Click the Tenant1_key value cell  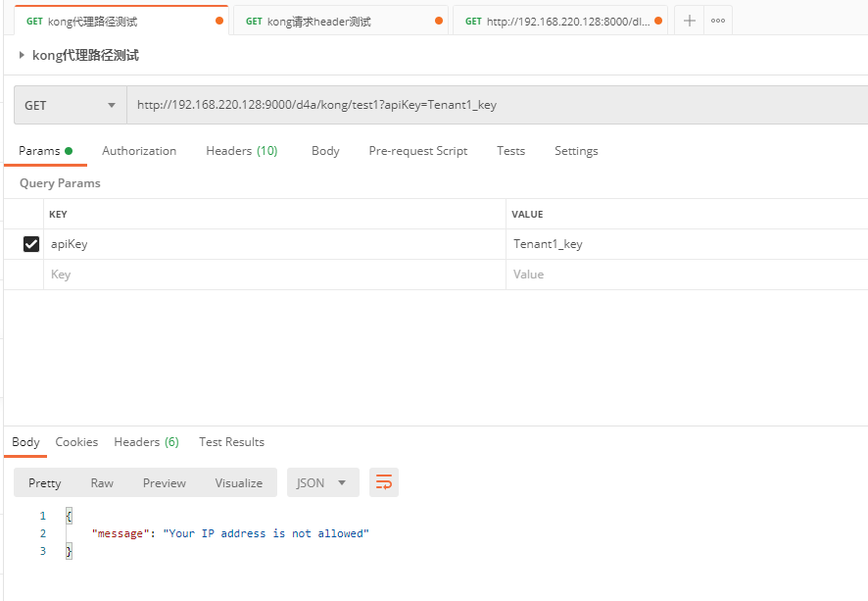pos(687,244)
